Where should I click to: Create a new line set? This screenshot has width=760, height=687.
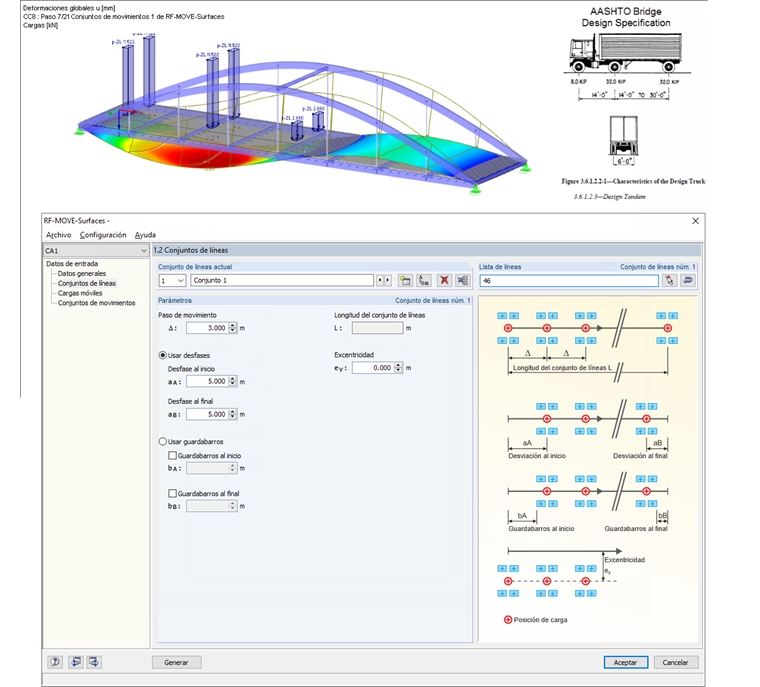click(x=405, y=280)
